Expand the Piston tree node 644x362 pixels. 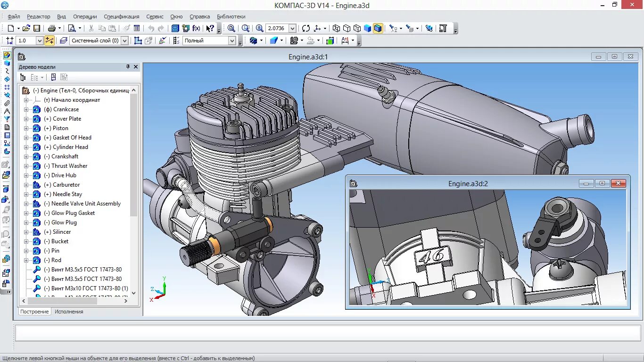coord(26,128)
